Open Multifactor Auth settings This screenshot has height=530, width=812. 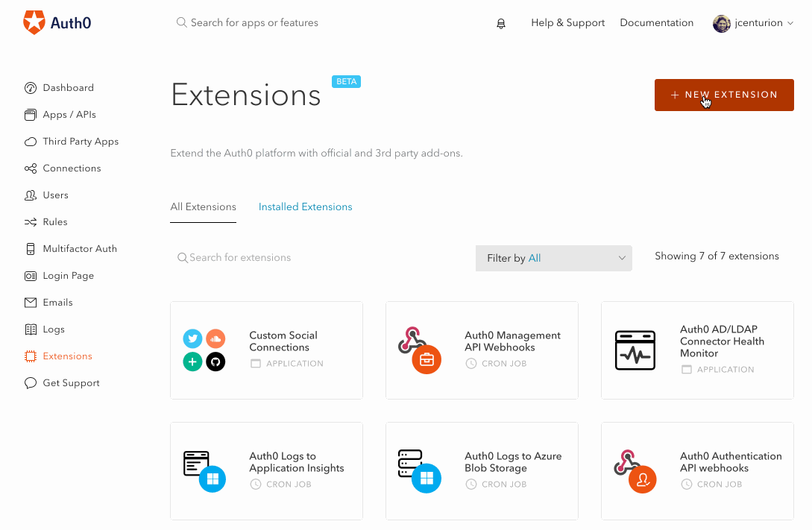click(x=80, y=249)
